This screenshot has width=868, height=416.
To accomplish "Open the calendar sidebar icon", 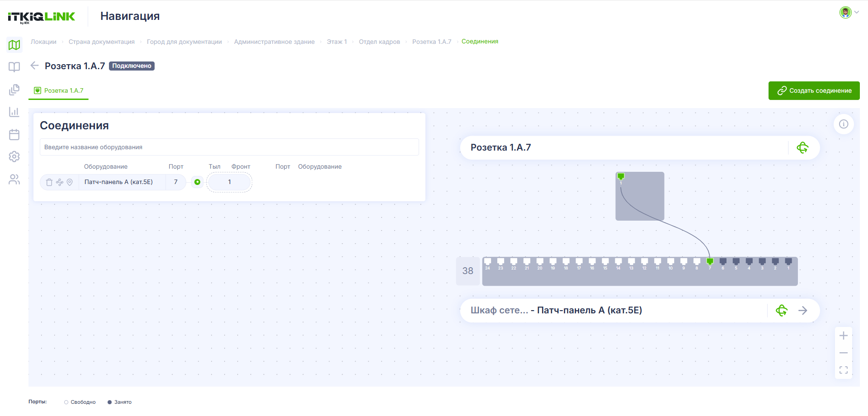I will tap(14, 134).
